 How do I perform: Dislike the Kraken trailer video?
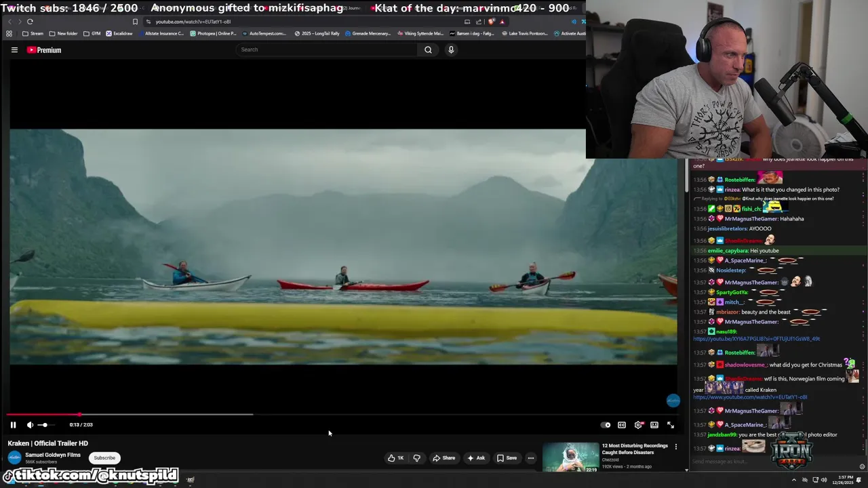[417, 457]
